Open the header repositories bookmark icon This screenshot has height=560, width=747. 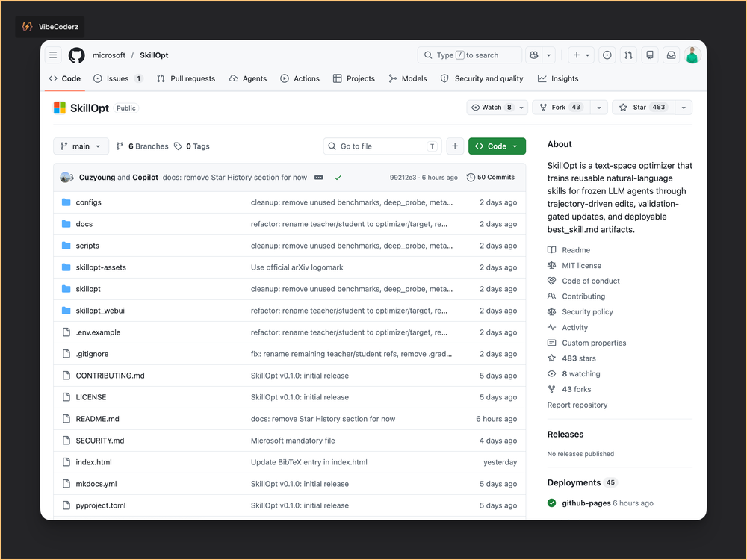click(x=650, y=55)
